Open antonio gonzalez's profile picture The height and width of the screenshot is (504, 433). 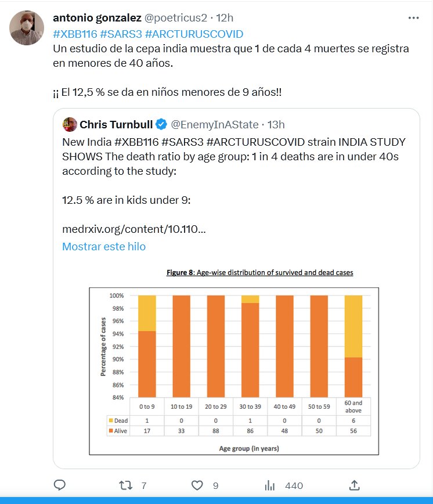coord(27,27)
